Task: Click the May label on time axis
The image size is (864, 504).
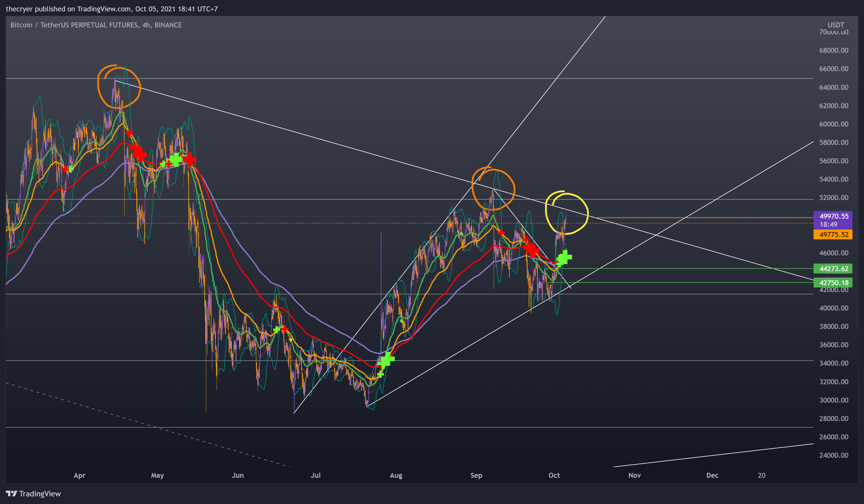Action: click(x=157, y=475)
